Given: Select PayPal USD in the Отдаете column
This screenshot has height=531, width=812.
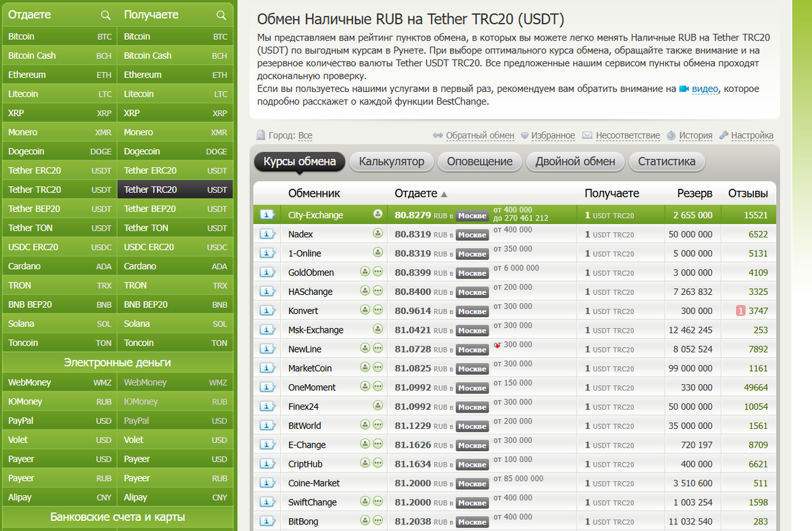Looking at the screenshot, I should (60, 421).
